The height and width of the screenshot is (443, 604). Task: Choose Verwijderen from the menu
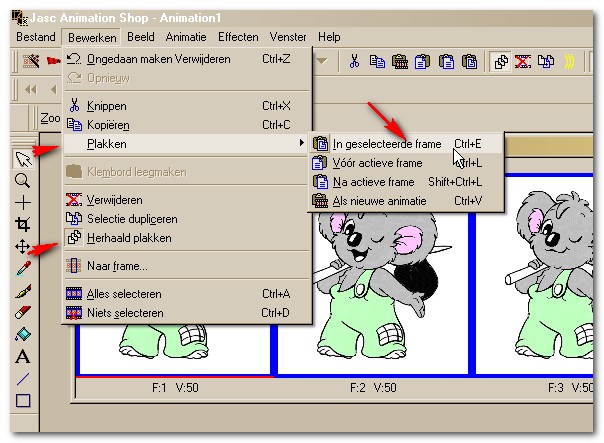point(187,200)
